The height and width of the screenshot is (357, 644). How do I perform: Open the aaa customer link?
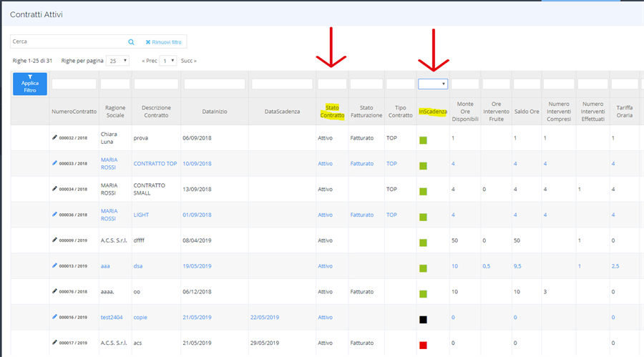105,266
